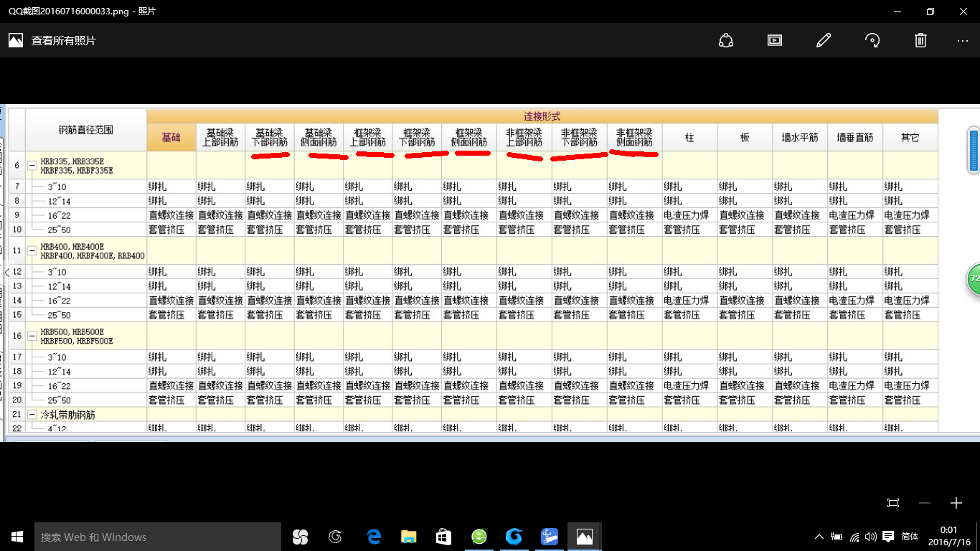
Task: Open the four-leaf clover taskbar icon
Action: coord(300,537)
